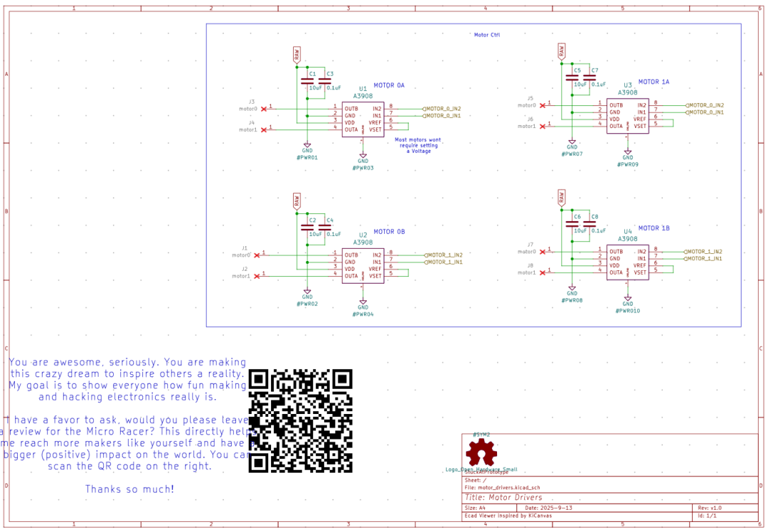The image size is (768, 532).
Task: Click capacitor C2 symbol
Action: click(x=307, y=228)
